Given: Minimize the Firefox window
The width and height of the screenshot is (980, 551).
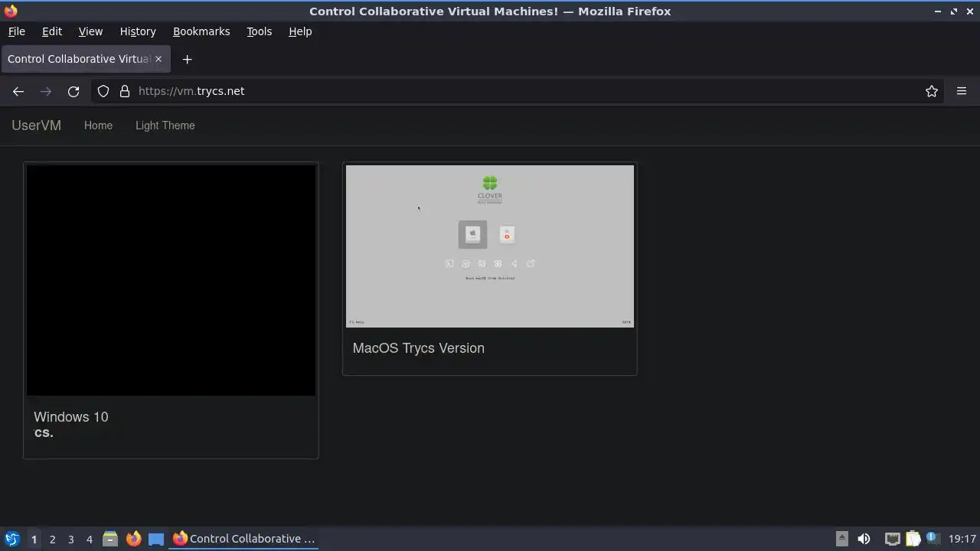Looking at the screenshot, I should [938, 11].
